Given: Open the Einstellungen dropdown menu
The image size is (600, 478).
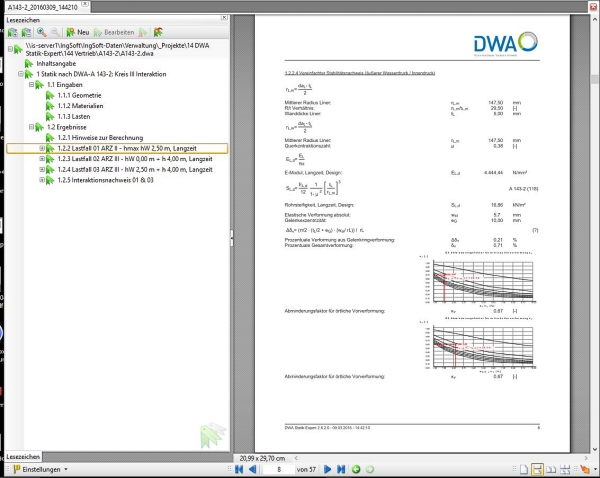Looking at the screenshot, I should click(40, 468).
